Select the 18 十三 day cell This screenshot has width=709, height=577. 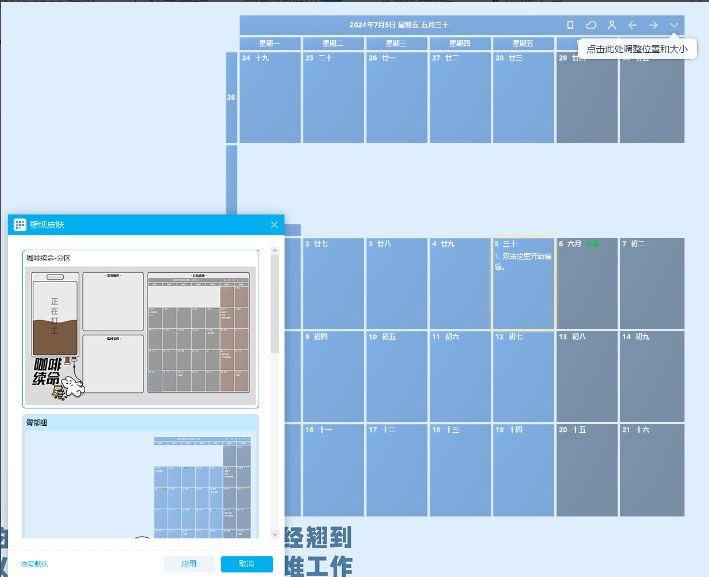(460, 470)
